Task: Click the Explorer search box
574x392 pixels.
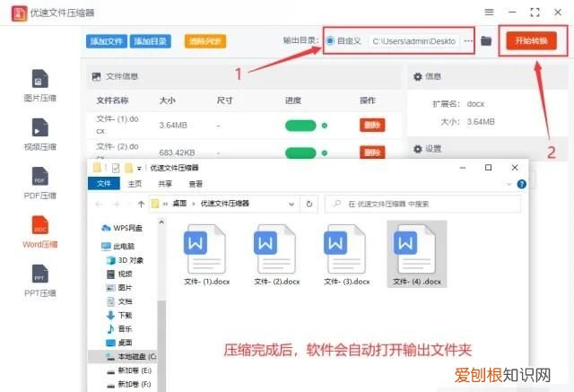Action: pos(422,204)
